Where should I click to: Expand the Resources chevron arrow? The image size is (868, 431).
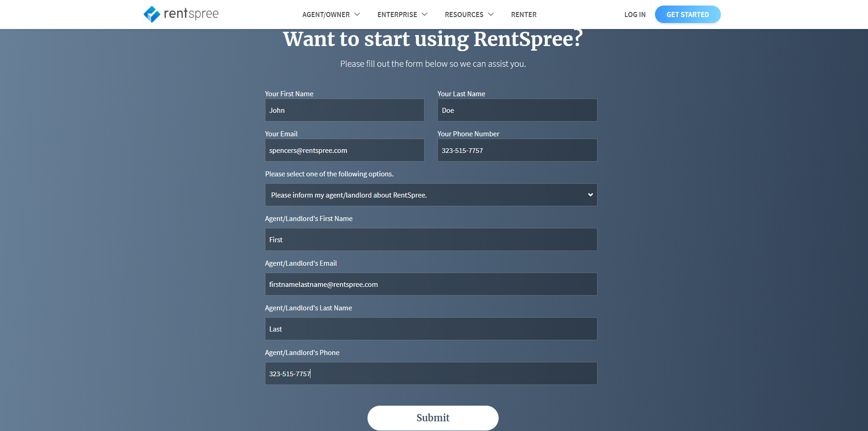tap(491, 14)
